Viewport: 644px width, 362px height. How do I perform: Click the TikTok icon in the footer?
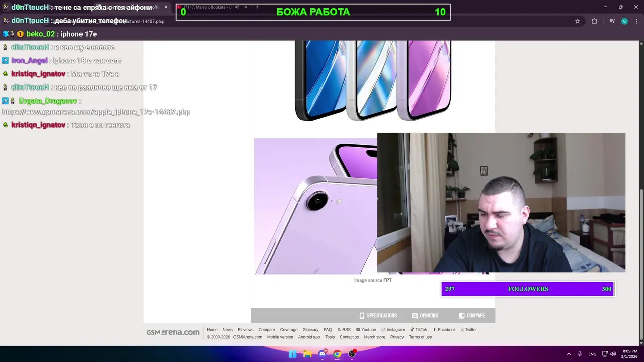click(x=412, y=330)
